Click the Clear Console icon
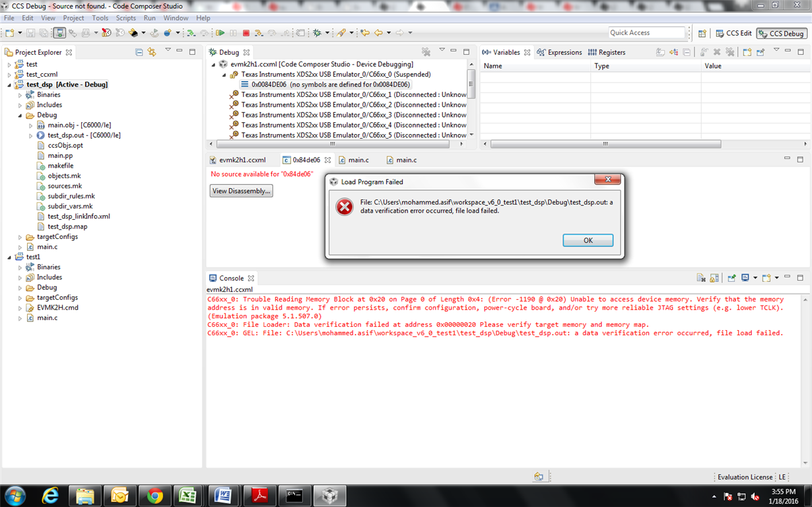812x507 pixels. (x=701, y=278)
